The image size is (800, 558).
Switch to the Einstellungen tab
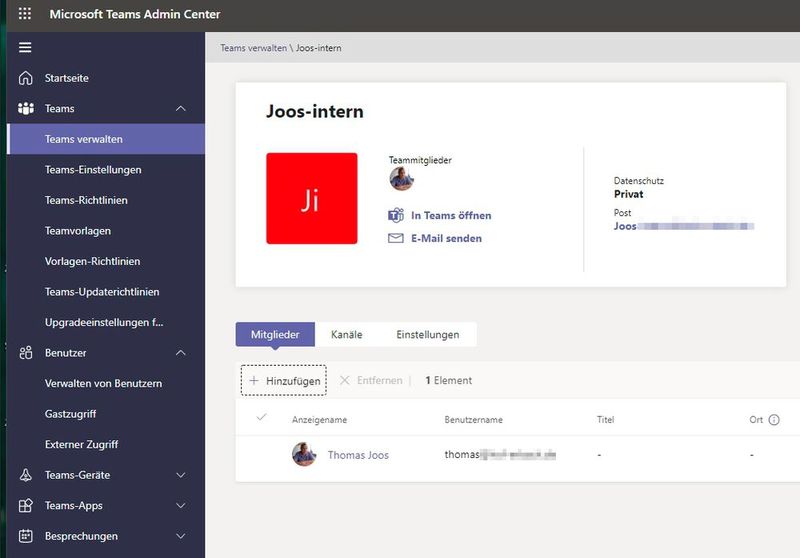[x=428, y=335]
